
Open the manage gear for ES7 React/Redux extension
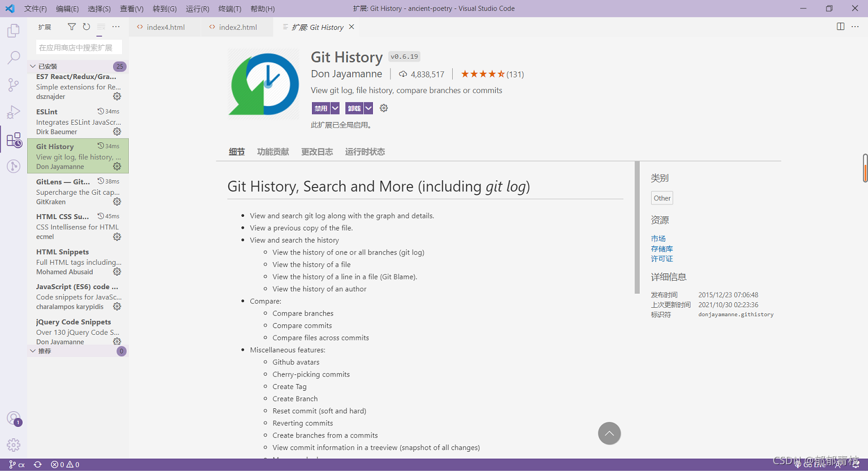[117, 97]
